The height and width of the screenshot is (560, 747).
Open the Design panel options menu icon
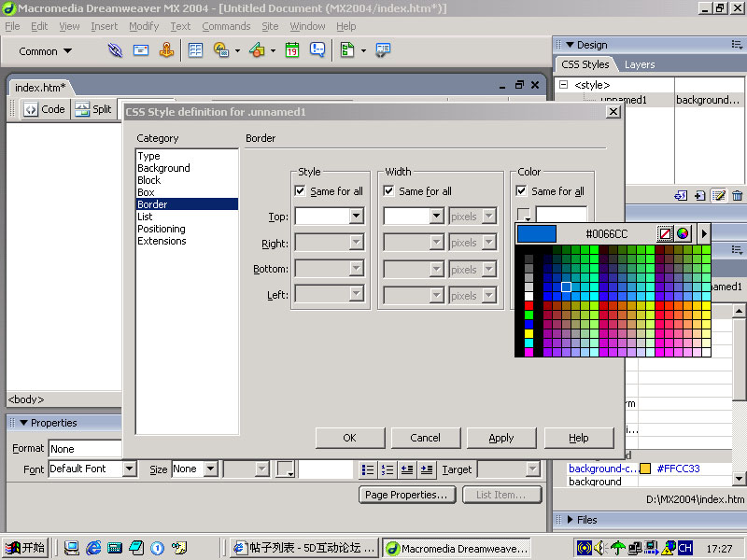(737, 45)
